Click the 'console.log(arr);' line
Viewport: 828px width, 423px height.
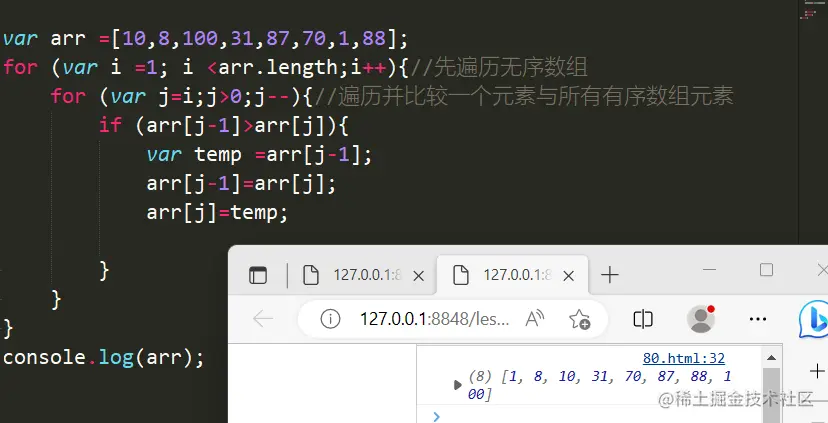(104, 358)
